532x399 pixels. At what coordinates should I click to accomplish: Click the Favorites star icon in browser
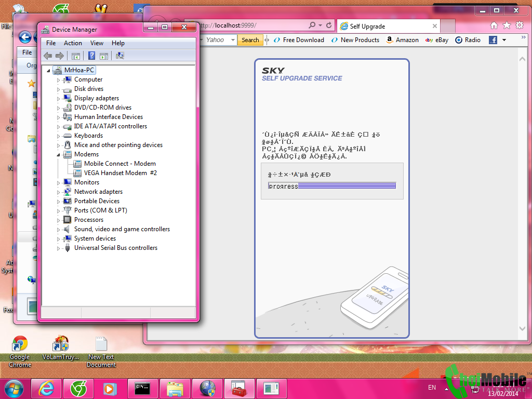[x=507, y=25]
